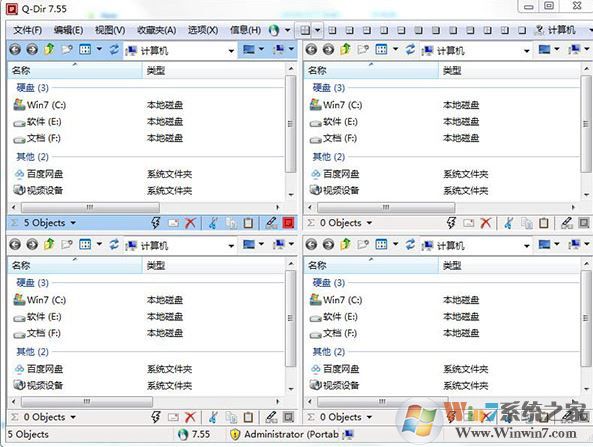This screenshot has height=447, width=593.
Task: Refresh the top-left pane
Action: [114, 49]
